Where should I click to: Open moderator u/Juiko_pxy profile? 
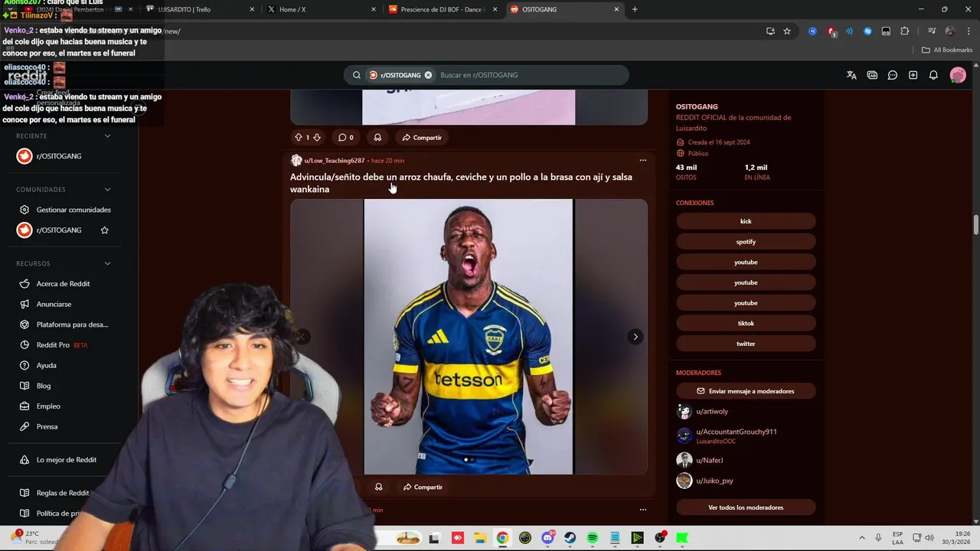(x=714, y=481)
